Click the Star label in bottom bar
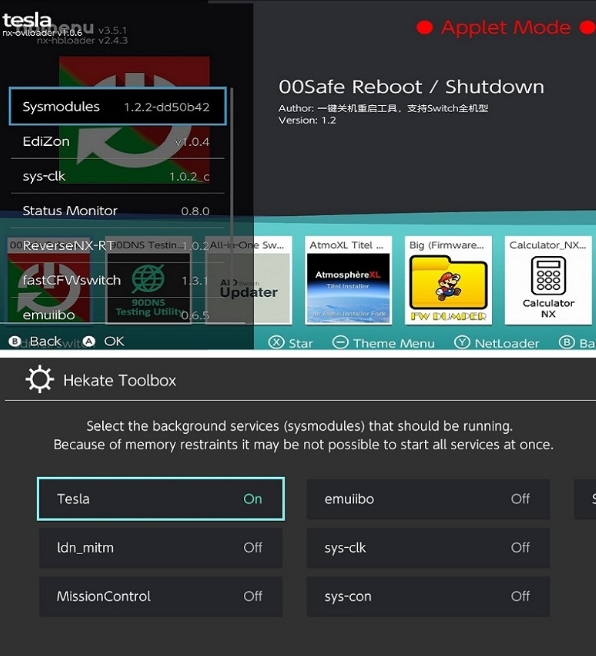 [301, 343]
